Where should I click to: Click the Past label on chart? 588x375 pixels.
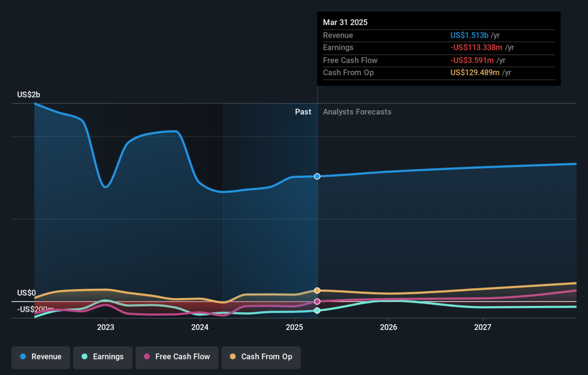click(303, 112)
